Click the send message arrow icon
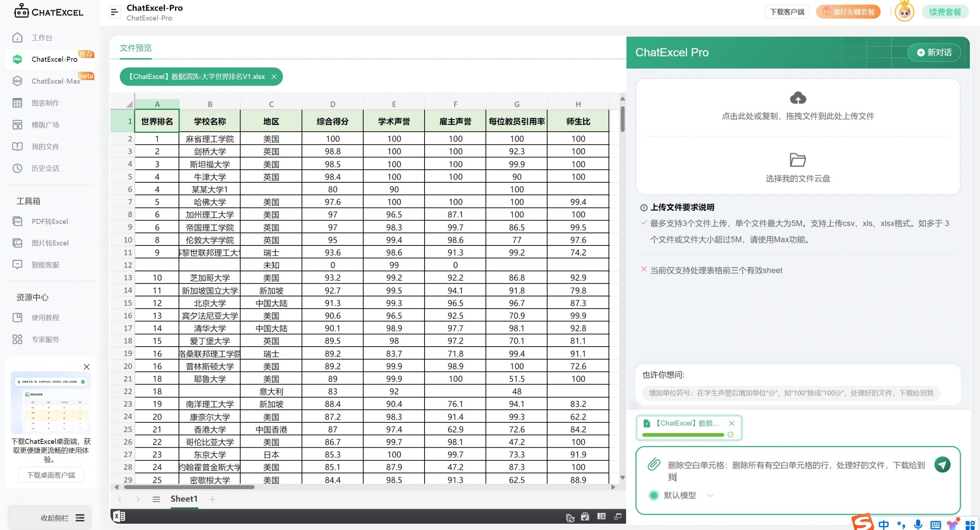980x530 pixels. 943,464
